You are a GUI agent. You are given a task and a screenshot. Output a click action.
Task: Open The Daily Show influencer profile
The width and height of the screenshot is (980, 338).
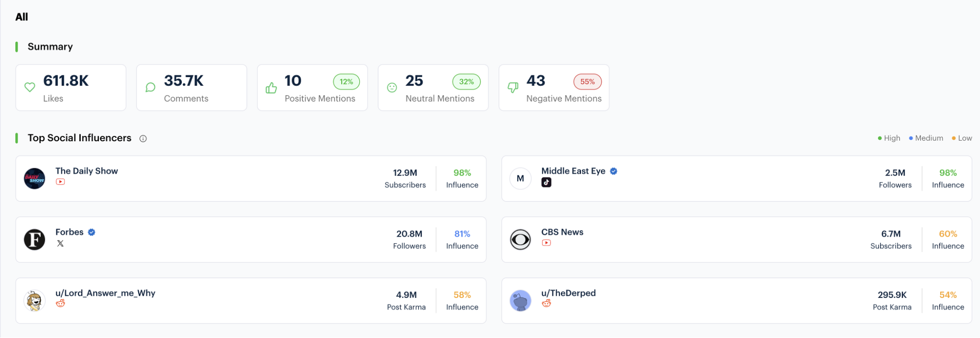point(87,171)
